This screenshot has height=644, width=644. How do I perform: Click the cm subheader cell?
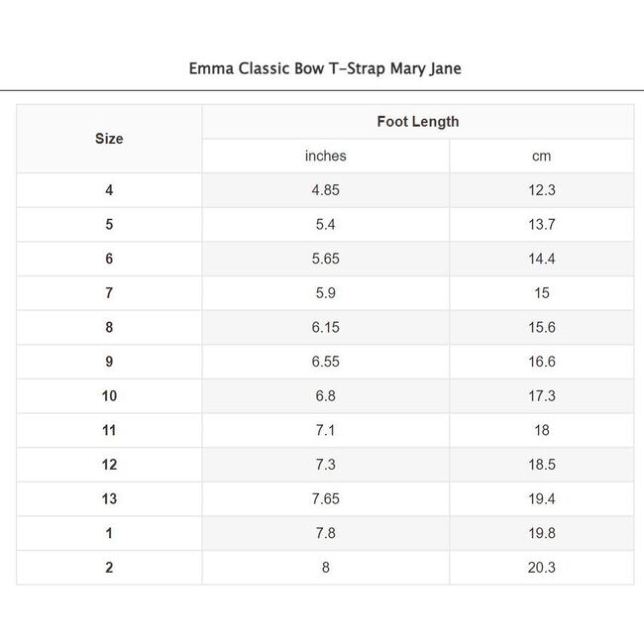pos(541,156)
